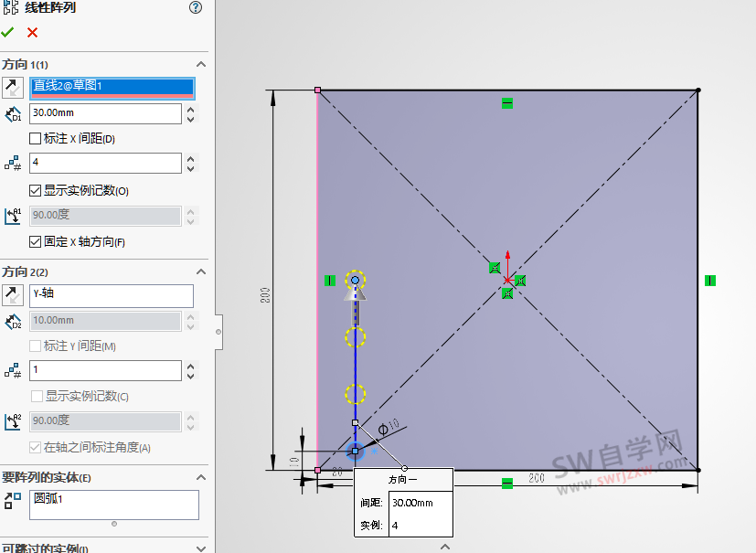The height and width of the screenshot is (553, 756).
Task: Disable the 显示实例记数(O) checkbox
Action: (33, 188)
